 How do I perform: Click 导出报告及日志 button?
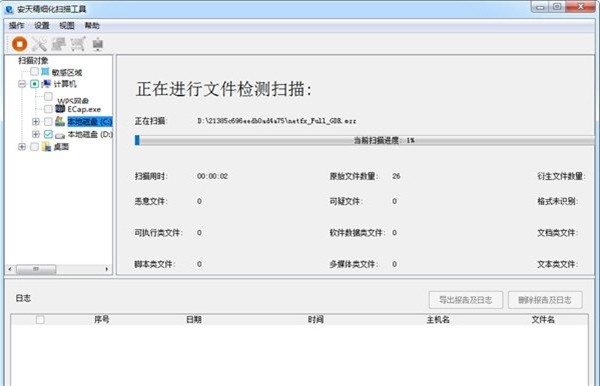pyautogui.click(x=466, y=300)
